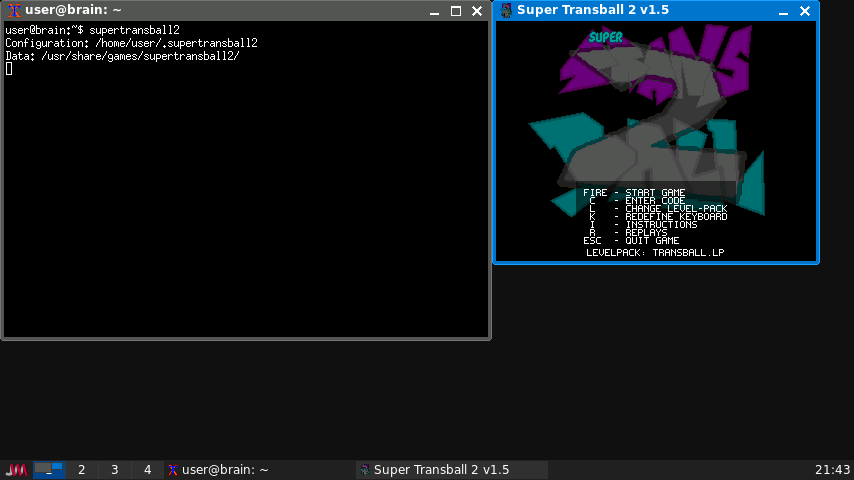Click the JWM start menu icon in taskbar
854x480 pixels.
[x=16, y=470]
